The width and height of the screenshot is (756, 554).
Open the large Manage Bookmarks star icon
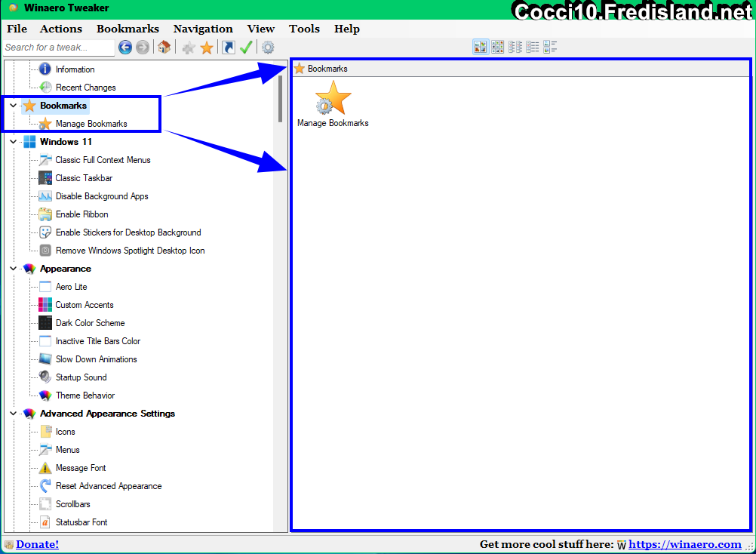[333, 98]
